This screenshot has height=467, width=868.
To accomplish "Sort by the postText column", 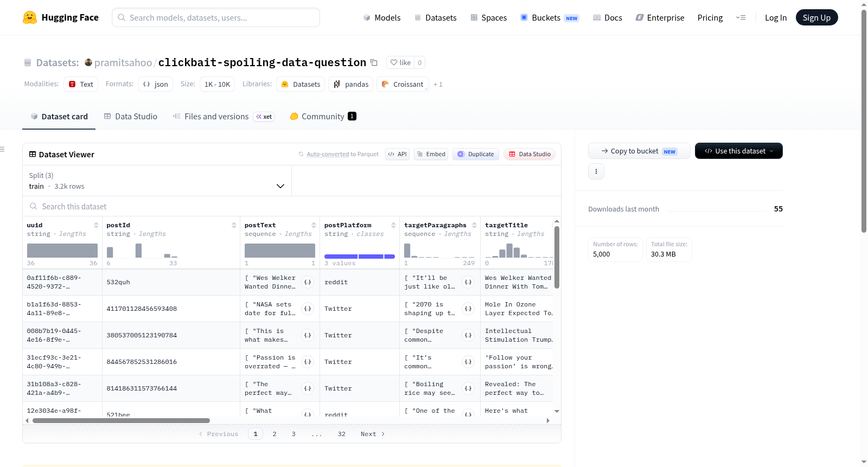I will [314, 225].
